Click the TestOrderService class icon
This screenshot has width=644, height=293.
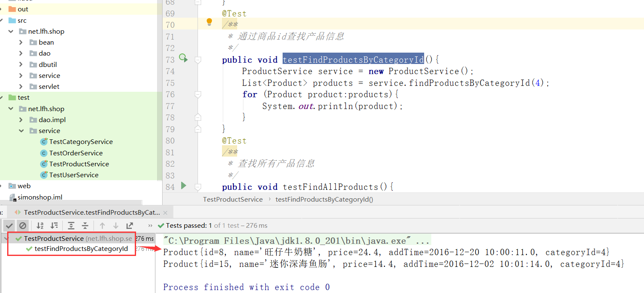(x=44, y=153)
